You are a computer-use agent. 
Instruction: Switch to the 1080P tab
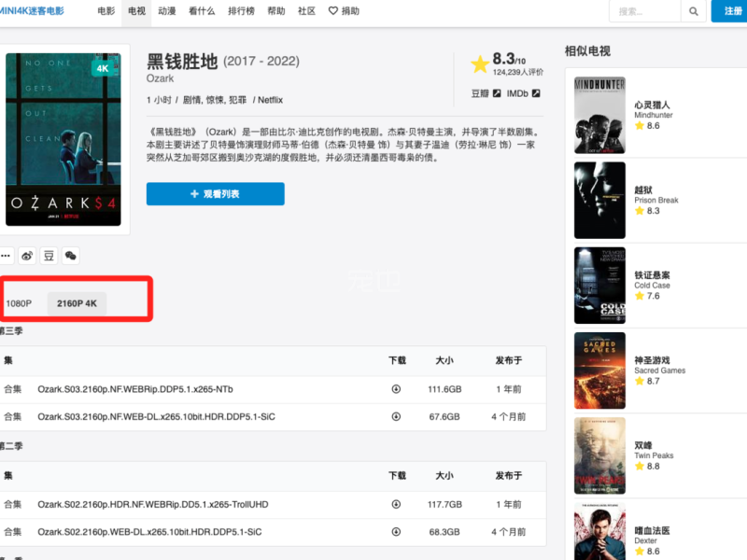point(19,303)
